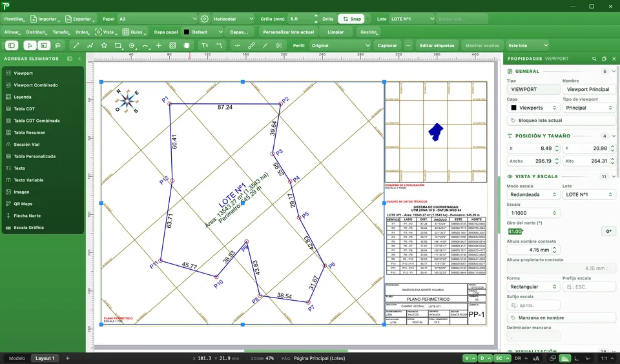Click the Buscar lote search field
This screenshot has height=364, width=620.
click(462, 19)
